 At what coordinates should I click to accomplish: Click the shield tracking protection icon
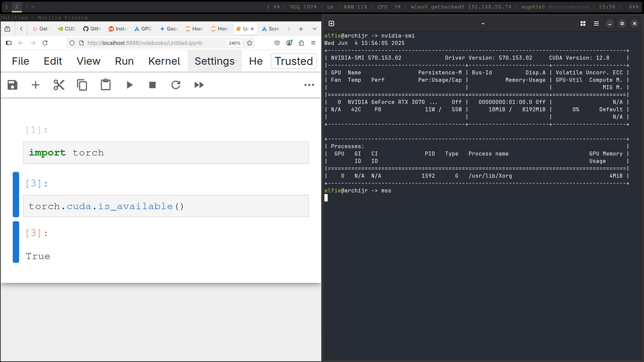click(x=72, y=43)
